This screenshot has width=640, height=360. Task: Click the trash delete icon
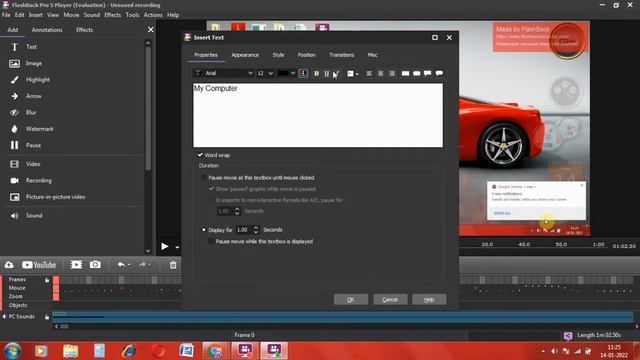(x=173, y=265)
